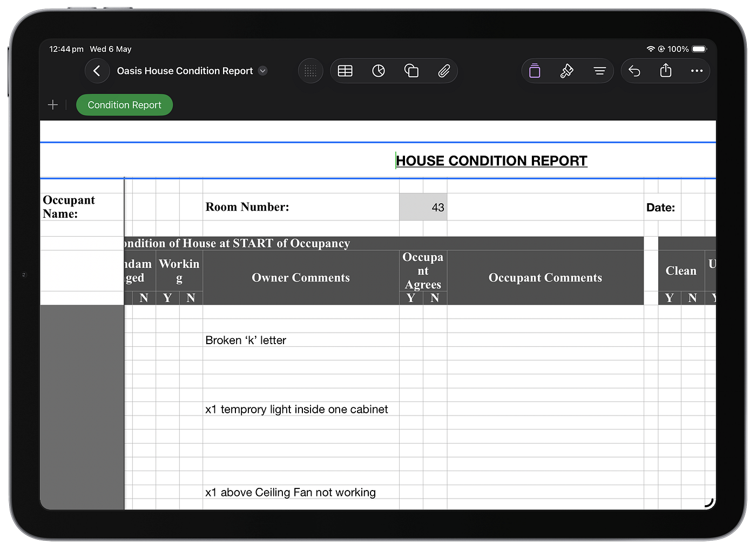756x550 pixels.
Task: Select the 'Occupant Agrees' column header
Action: [x=423, y=271]
